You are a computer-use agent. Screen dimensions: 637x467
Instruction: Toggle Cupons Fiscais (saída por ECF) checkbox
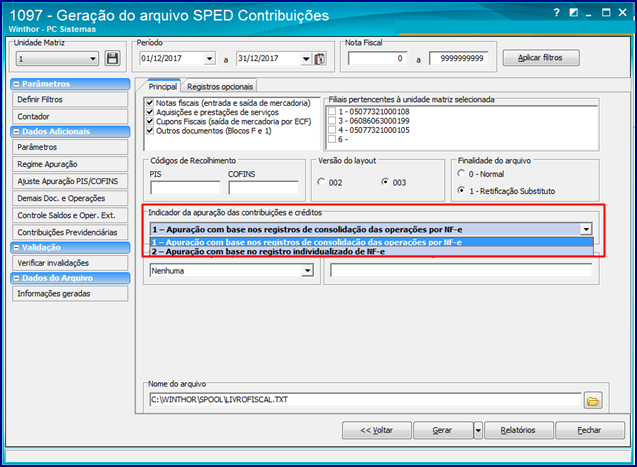coord(150,121)
